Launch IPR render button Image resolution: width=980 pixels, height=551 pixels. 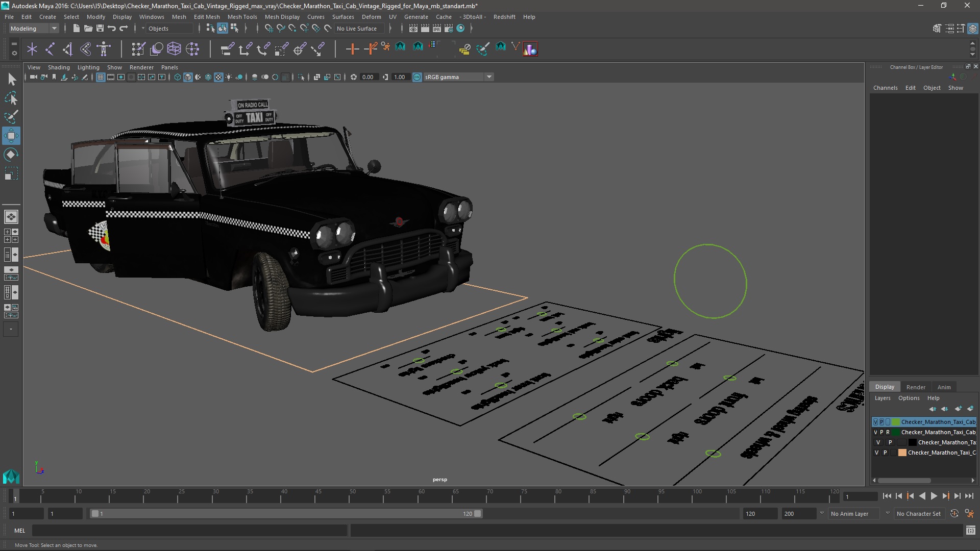coord(437,29)
